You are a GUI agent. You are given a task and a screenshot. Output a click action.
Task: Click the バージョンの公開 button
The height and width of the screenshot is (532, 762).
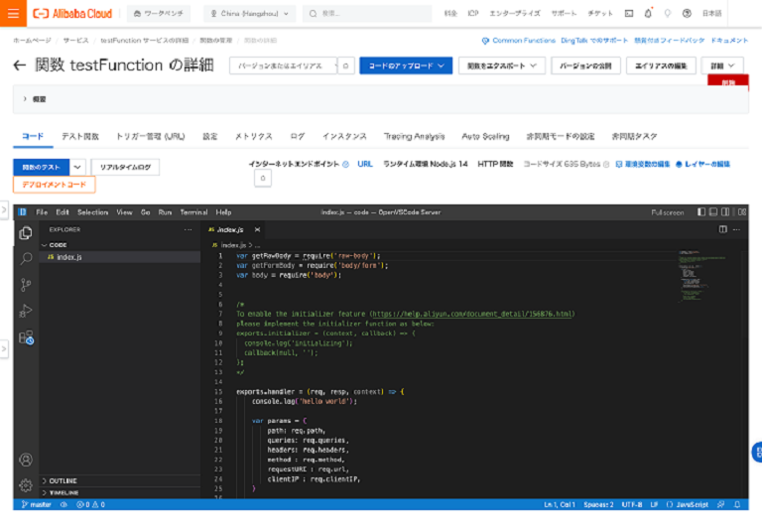[x=584, y=66]
